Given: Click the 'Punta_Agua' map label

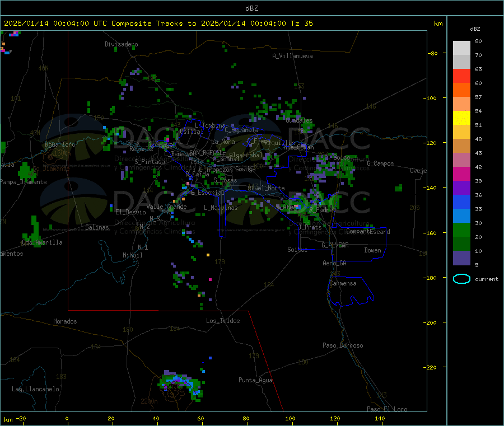Looking at the screenshot, I should [255, 380].
